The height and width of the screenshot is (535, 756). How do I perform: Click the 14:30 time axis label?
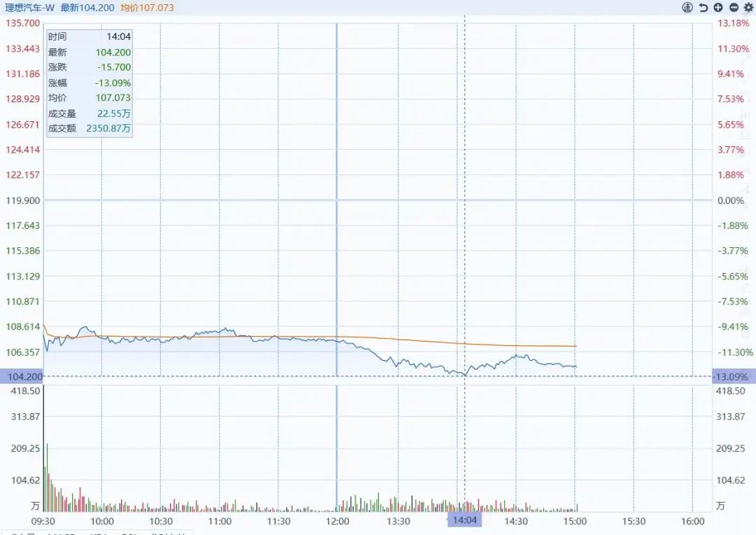point(516,521)
